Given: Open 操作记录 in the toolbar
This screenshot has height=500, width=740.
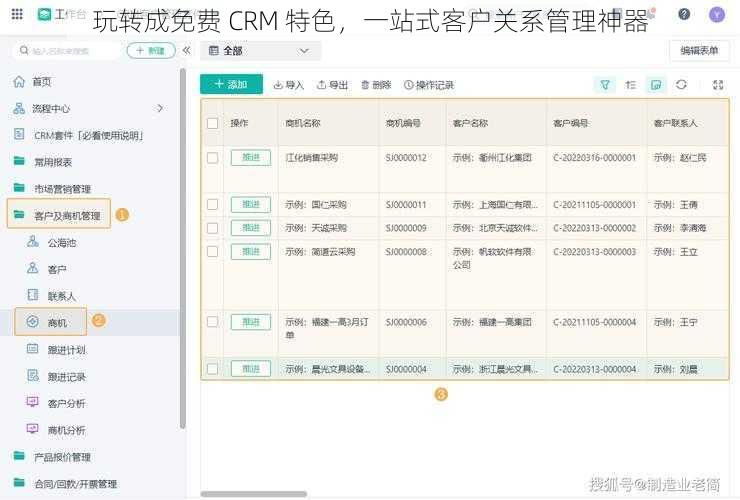Looking at the screenshot, I should [x=429, y=85].
